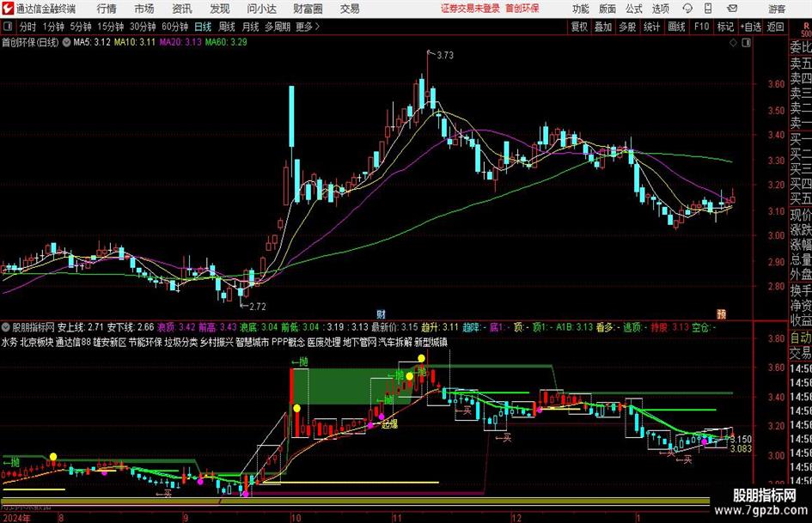The width and height of the screenshot is (812, 523).
Task: Click the 标记 mark button
Action: click(x=725, y=27)
